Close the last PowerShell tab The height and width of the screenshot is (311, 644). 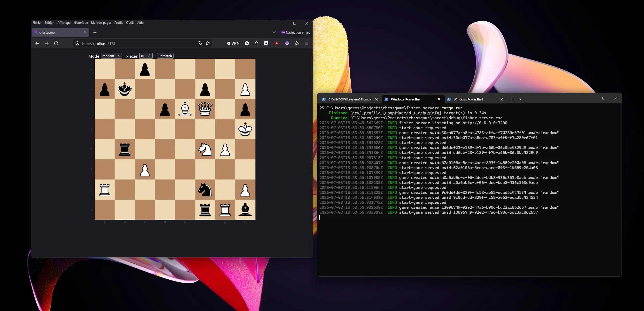pyautogui.click(x=502, y=99)
